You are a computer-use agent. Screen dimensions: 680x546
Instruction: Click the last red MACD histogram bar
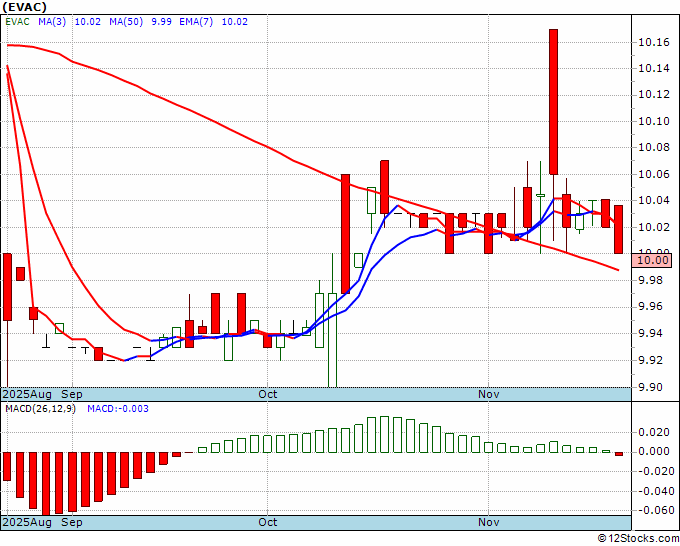tap(619, 454)
